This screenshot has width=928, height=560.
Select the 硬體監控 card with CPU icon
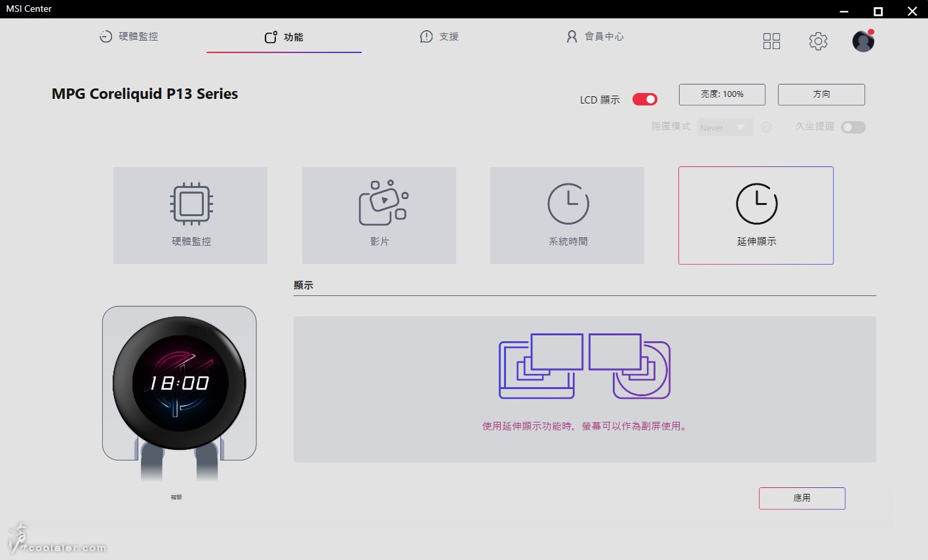pos(190,215)
